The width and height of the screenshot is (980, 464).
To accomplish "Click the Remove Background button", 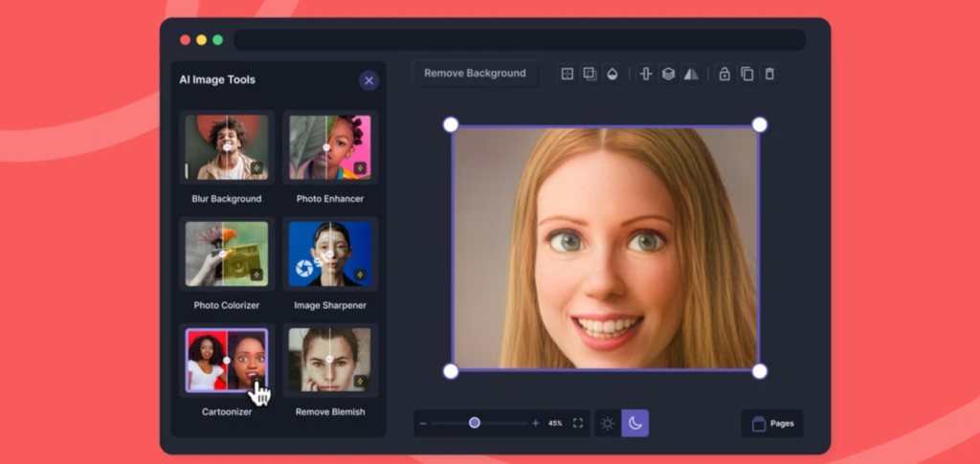I will 475,73.
